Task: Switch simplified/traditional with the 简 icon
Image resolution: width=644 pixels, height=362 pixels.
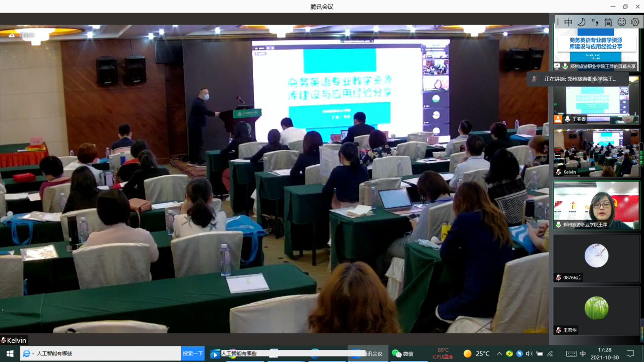Action: (x=608, y=22)
